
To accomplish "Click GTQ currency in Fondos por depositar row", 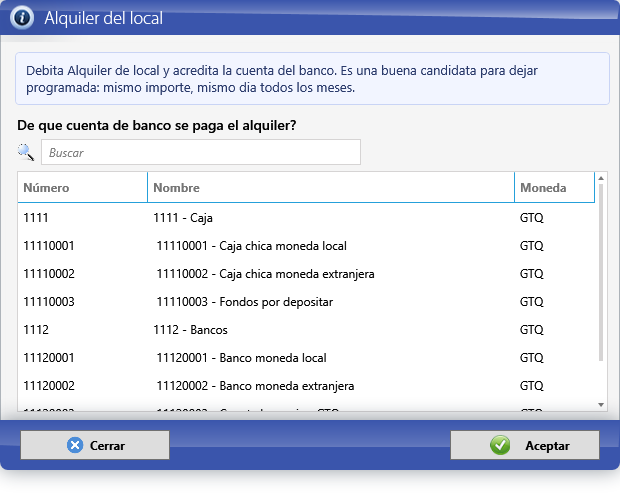I will (x=532, y=302).
